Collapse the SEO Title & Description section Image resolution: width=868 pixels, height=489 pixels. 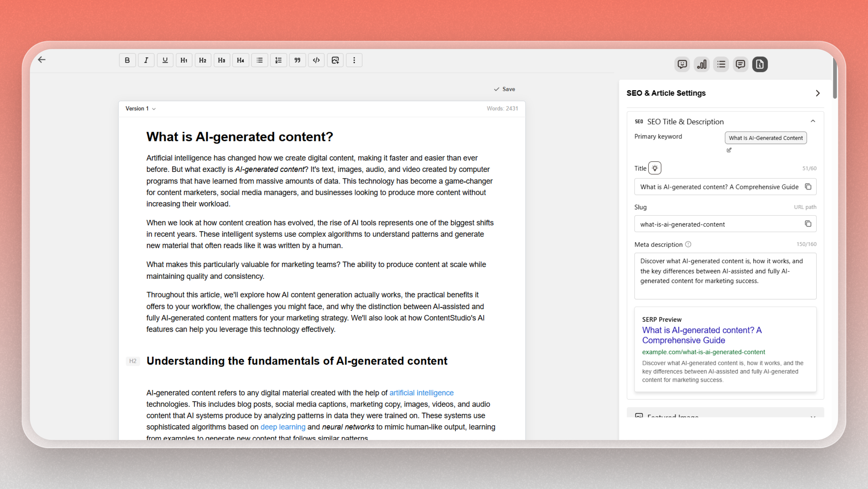(x=813, y=121)
